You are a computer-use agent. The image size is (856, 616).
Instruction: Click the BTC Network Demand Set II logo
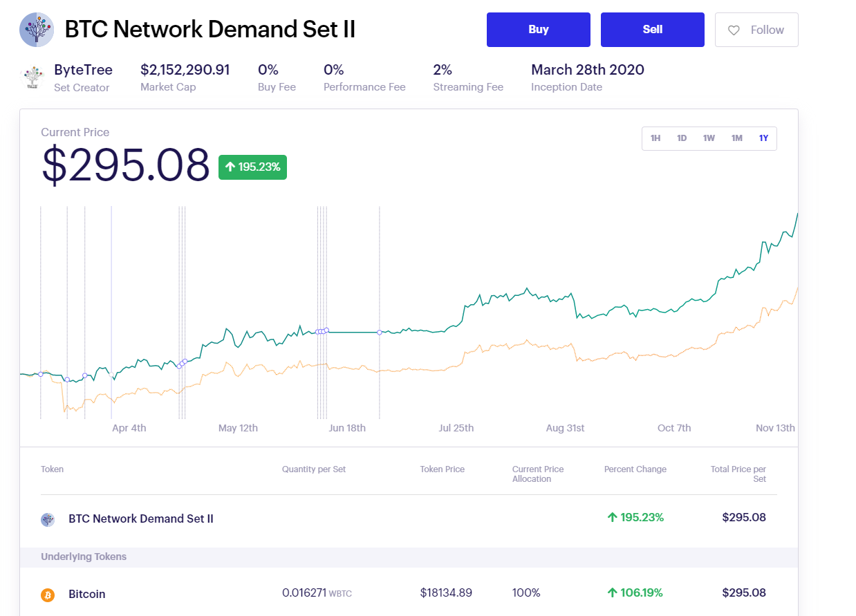(37, 30)
